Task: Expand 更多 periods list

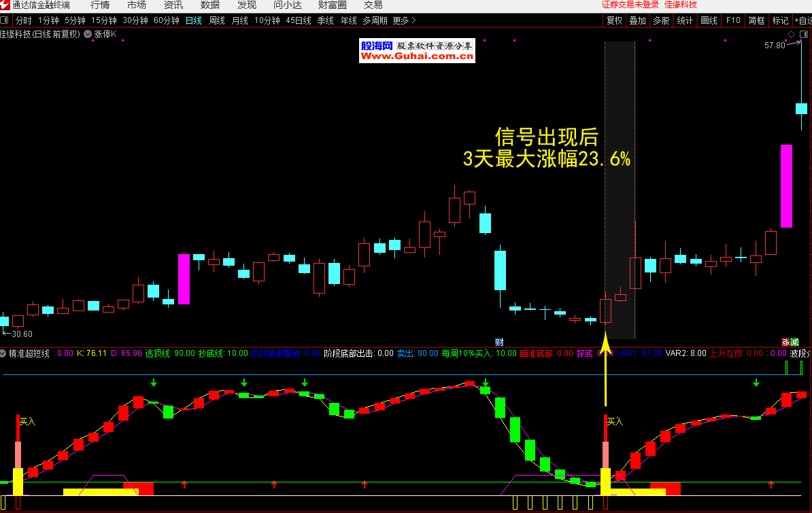Action: click(405, 20)
